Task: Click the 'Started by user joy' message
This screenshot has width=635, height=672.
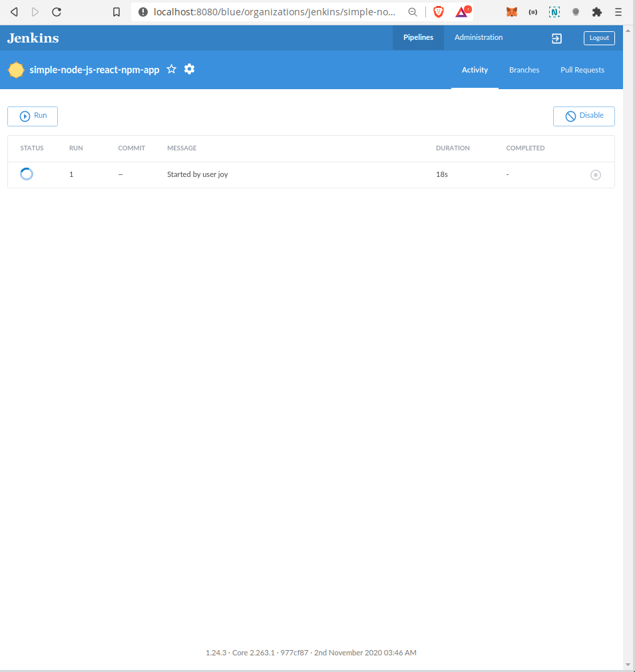Action: pyautogui.click(x=197, y=174)
